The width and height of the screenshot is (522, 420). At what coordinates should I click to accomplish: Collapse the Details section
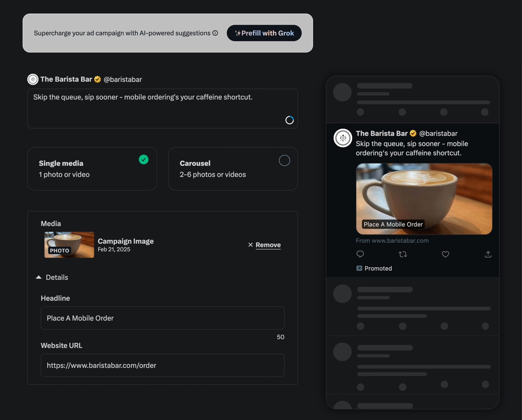point(39,277)
